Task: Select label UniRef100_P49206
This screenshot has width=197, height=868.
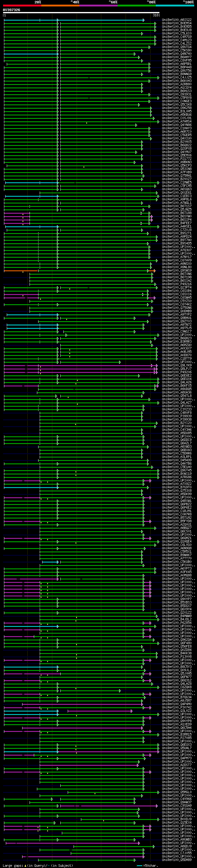Action: point(177,372)
